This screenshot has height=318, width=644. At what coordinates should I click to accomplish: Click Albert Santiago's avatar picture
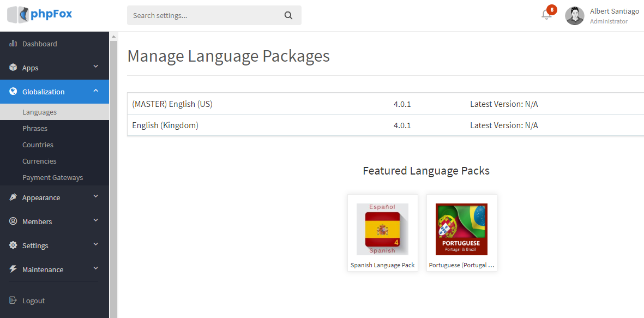click(574, 16)
